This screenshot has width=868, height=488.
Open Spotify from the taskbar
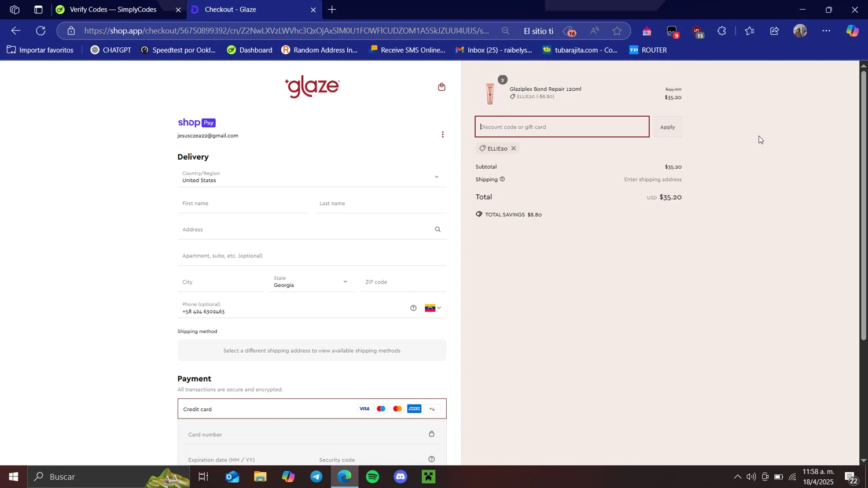[373, 477]
